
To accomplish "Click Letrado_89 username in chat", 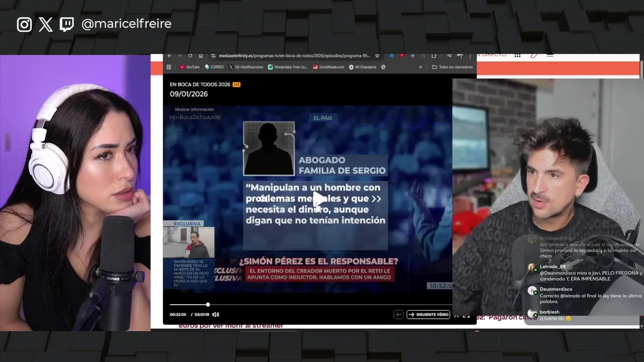I will point(552,266).
